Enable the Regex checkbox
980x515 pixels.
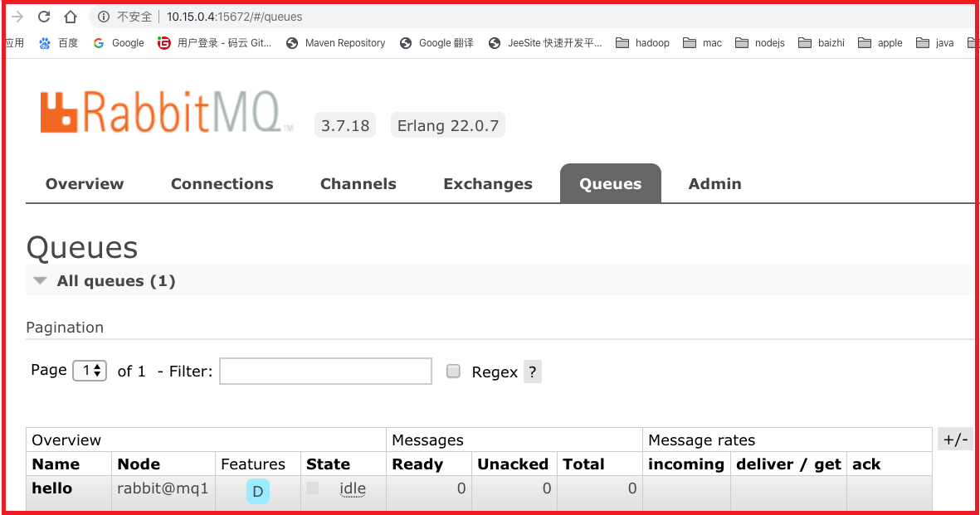point(453,372)
